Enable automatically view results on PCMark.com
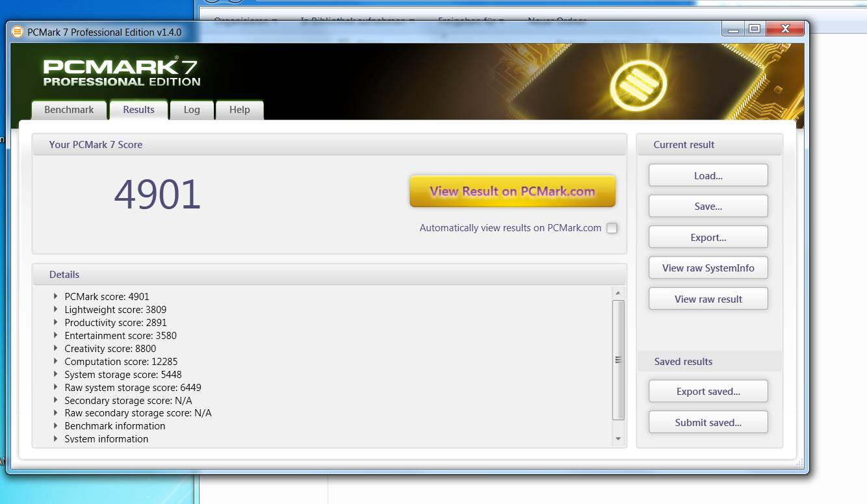Image resolution: width=867 pixels, height=504 pixels. click(x=612, y=228)
